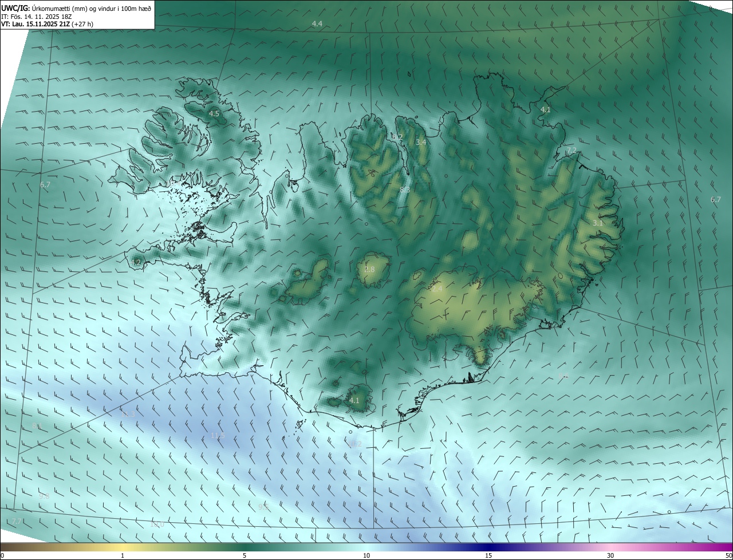Click the 4.5 value on the Westfjords
Screen dimensions: 733x560
tap(214, 114)
